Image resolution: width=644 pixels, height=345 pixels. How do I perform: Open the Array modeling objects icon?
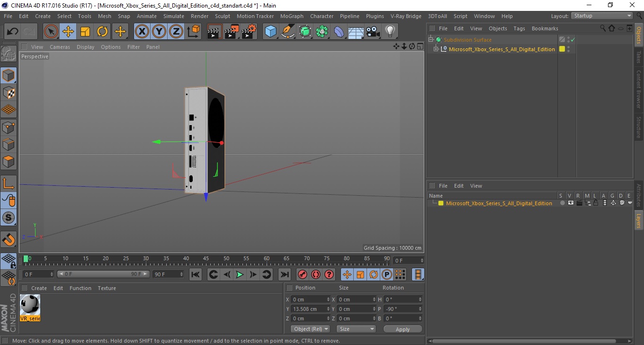pos(322,32)
